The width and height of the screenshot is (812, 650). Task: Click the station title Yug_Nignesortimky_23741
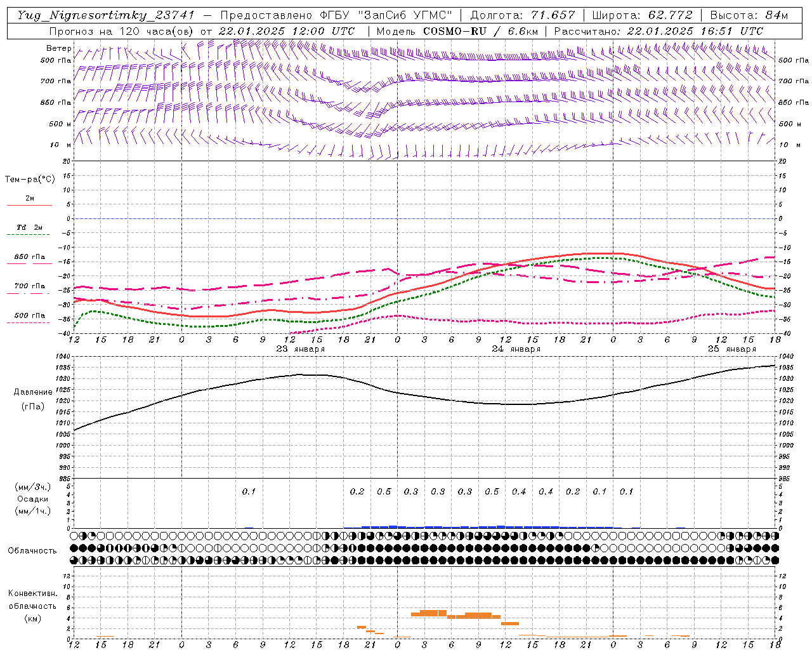[106, 15]
